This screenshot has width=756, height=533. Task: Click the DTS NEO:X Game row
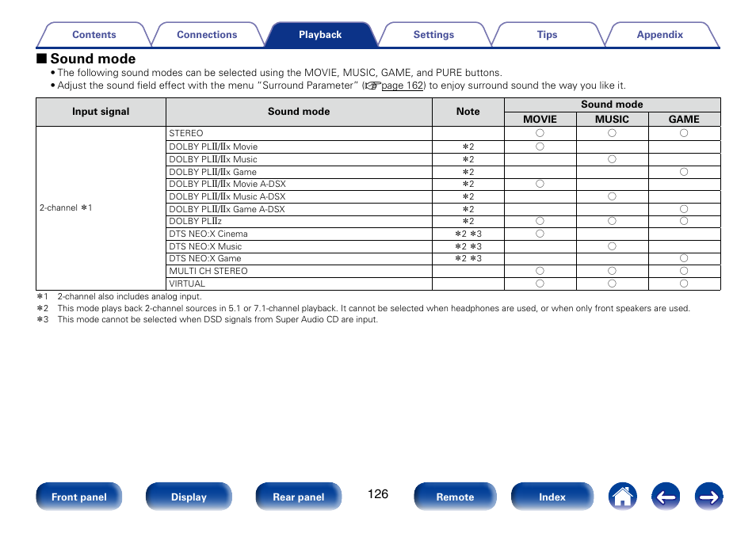(x=299, y=258)
